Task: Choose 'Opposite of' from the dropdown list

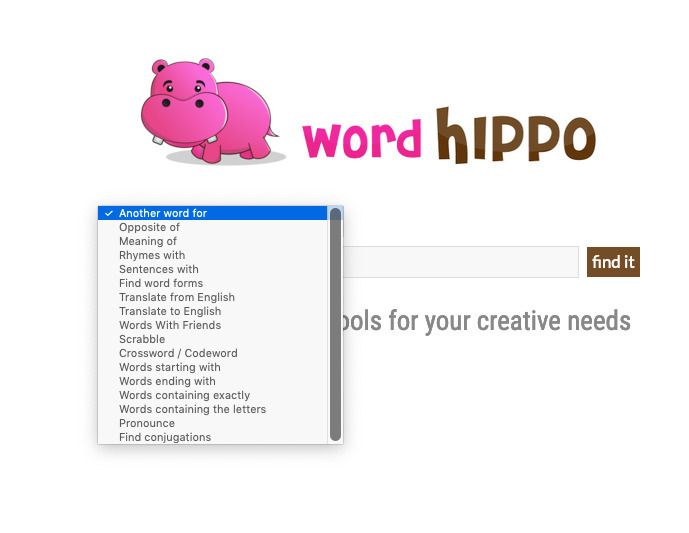Action: coord(149,227)
